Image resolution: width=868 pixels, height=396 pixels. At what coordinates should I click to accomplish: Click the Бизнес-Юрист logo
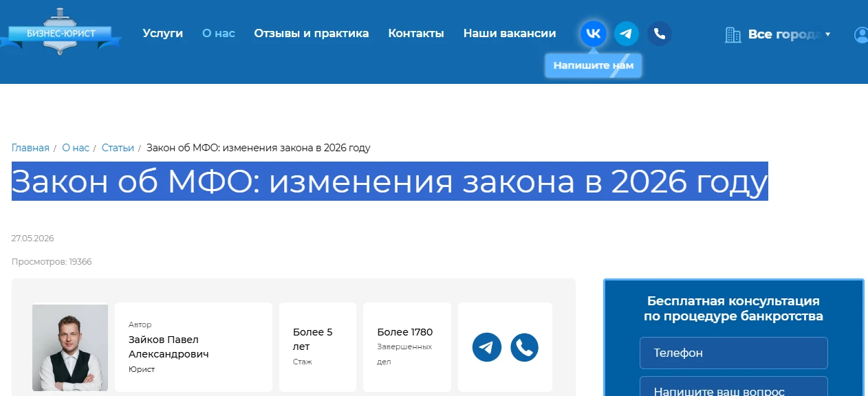[x=61, y=32]
